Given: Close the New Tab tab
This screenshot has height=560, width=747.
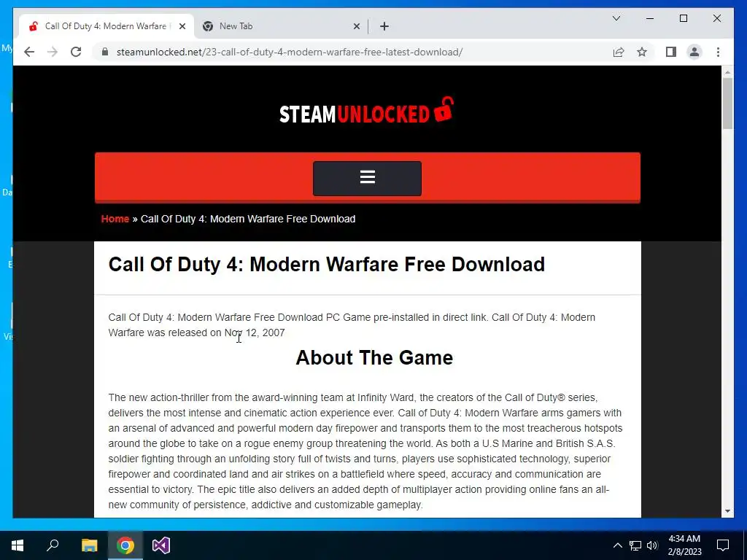Looking at the screenshot, I should point(356,27).
